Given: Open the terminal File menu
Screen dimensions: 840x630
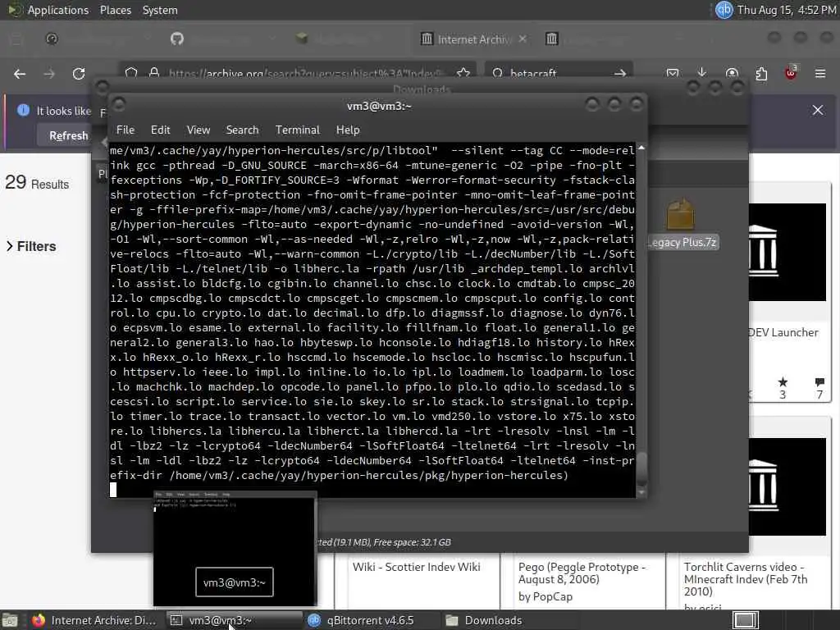Looking at the screenshot, I should [126, 130].
